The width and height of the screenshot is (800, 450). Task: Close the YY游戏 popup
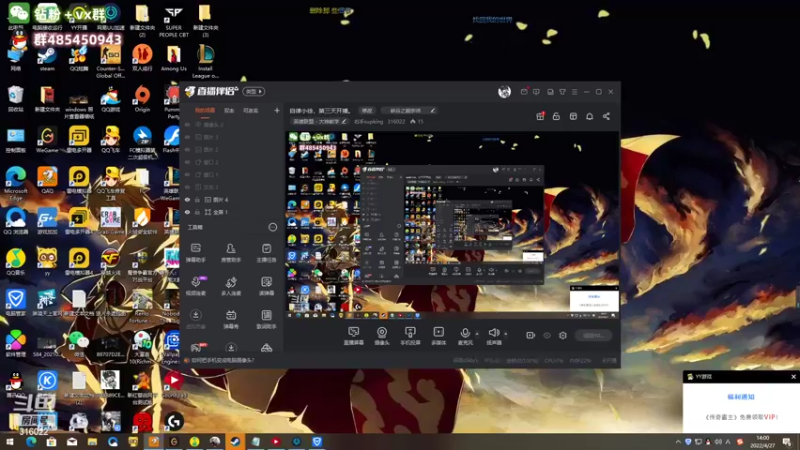[793, 377]
